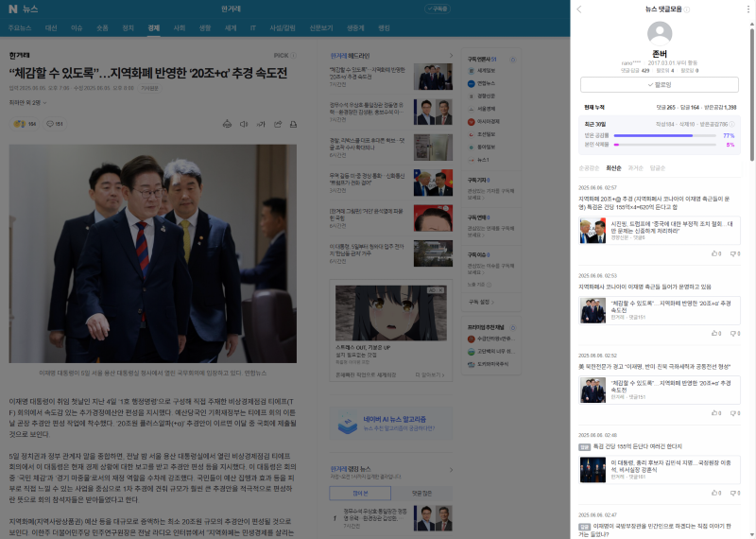Click the 기사원문 original article button
Screen dimensions: 756x539
(149, 88)
